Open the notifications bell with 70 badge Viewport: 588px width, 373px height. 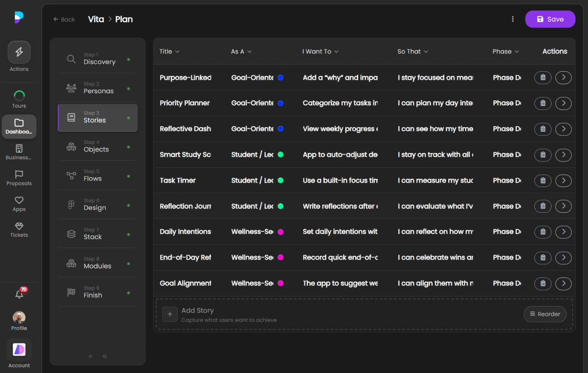pos(19,295)
